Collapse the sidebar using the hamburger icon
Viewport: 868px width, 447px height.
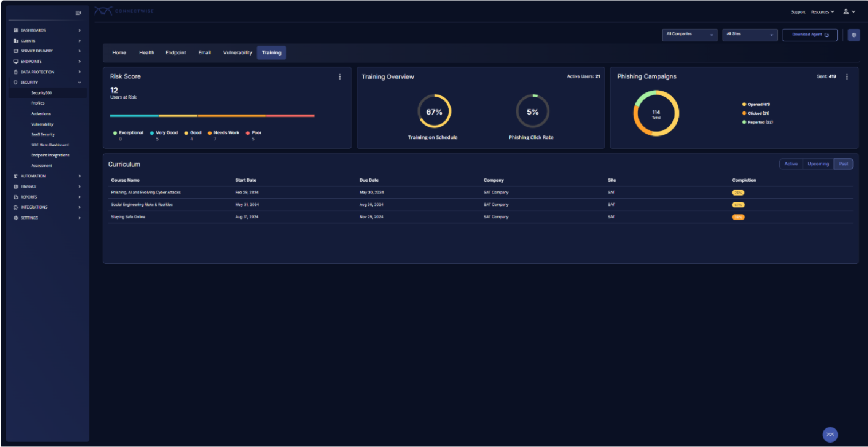click(78, 12)
